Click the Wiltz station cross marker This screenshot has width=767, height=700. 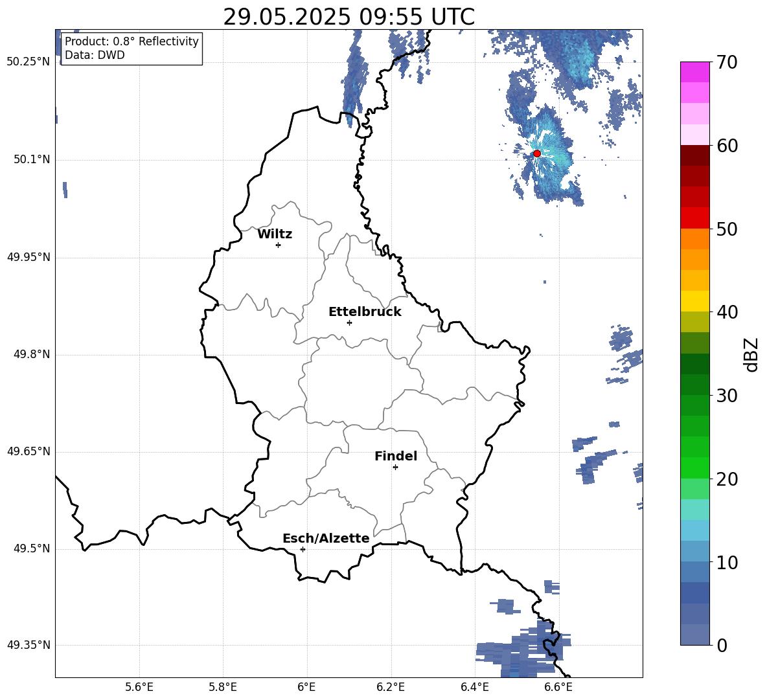point(279,245)
